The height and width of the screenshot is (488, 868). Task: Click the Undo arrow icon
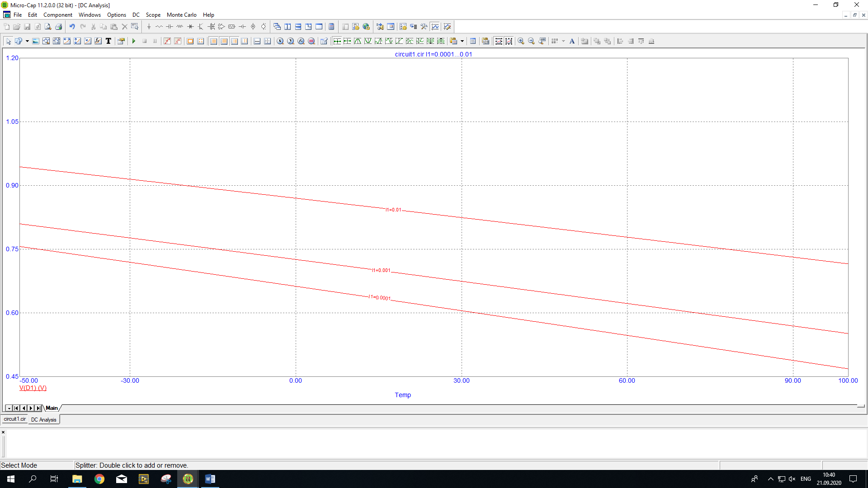72,27
